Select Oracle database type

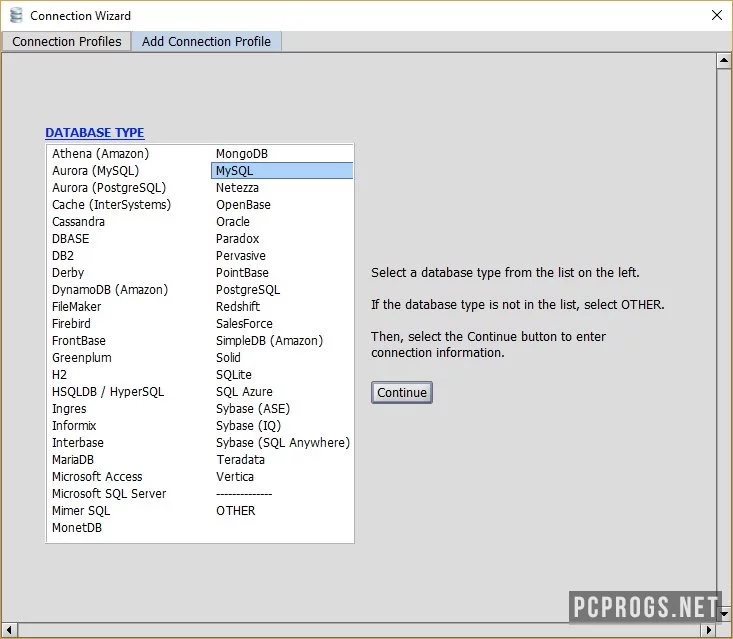point(232,222)
